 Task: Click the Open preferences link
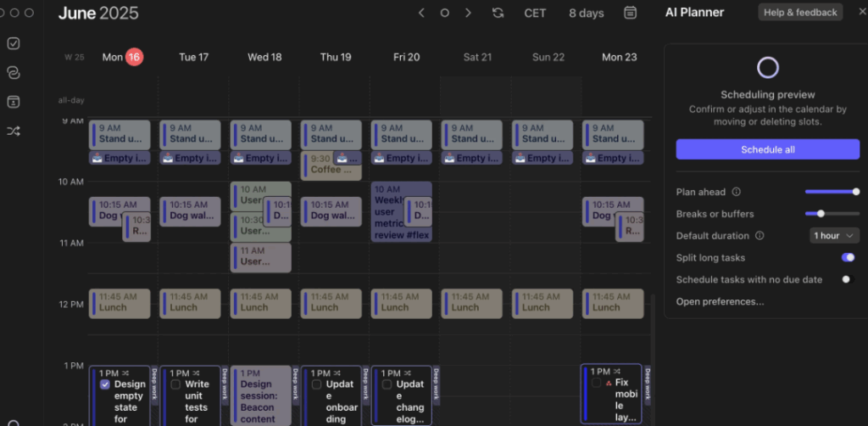point(720,301)
